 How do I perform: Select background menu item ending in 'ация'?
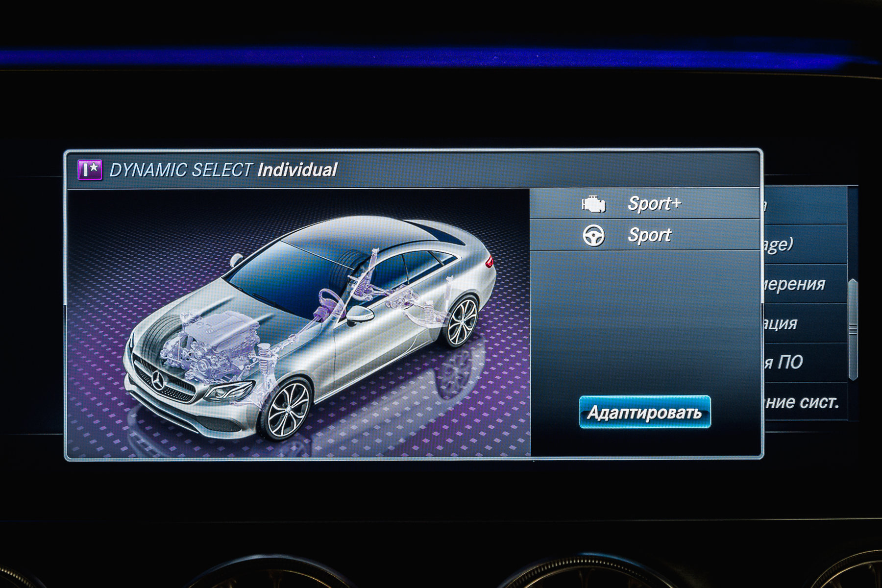click(x=805, y=323)
